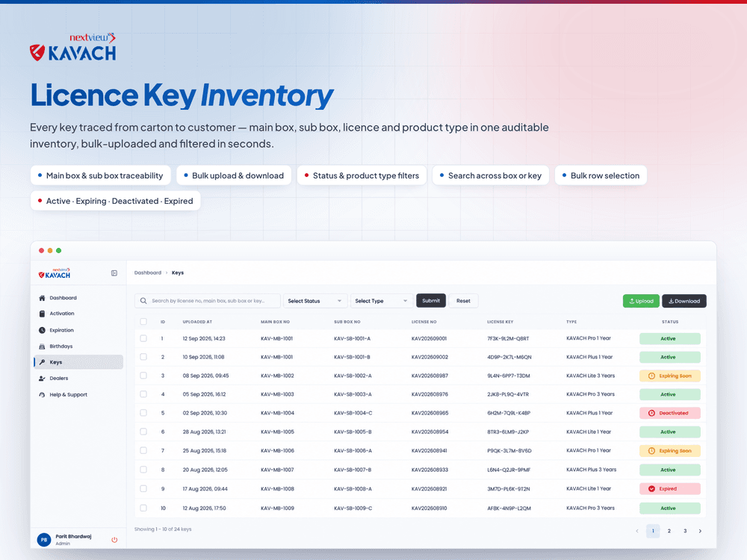The image size is (747, 560).
Task: Click the KAVACH logo in app sidebar
Action: pyautogui.click(x=55, y=273)
